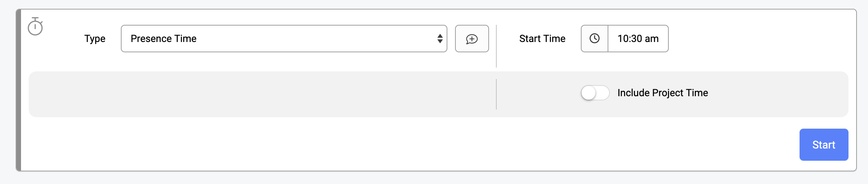Click the dark gray bar on card edge
The height and width of the screenshot is (184, 868).
point(18,90)
